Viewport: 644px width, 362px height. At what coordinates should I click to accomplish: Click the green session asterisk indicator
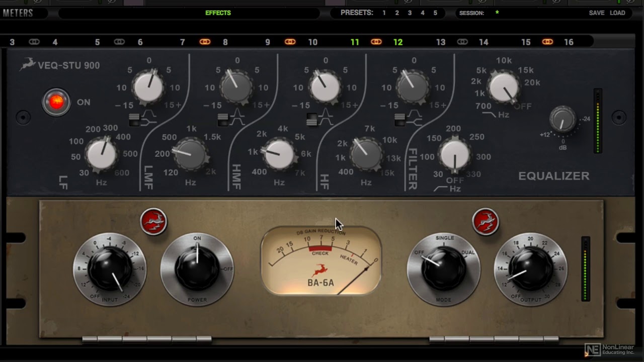(x=497, y=13)
